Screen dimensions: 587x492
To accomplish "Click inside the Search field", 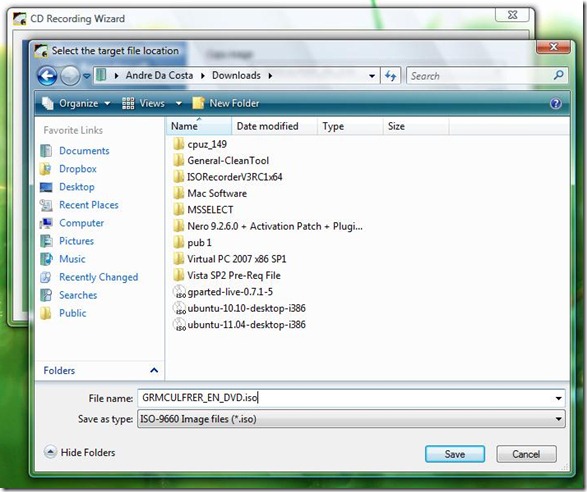I will point(487,76).
